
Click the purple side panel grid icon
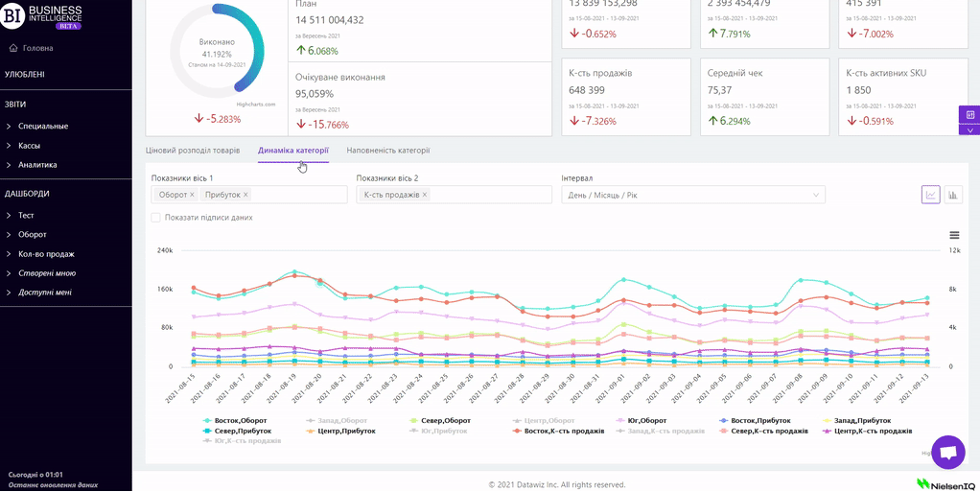click(x=969, y=115)
